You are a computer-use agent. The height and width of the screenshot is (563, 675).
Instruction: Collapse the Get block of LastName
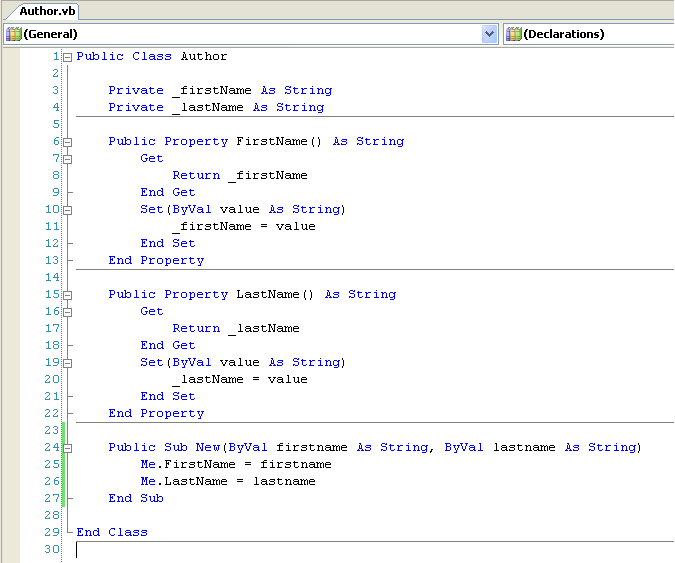click(68, 312)
